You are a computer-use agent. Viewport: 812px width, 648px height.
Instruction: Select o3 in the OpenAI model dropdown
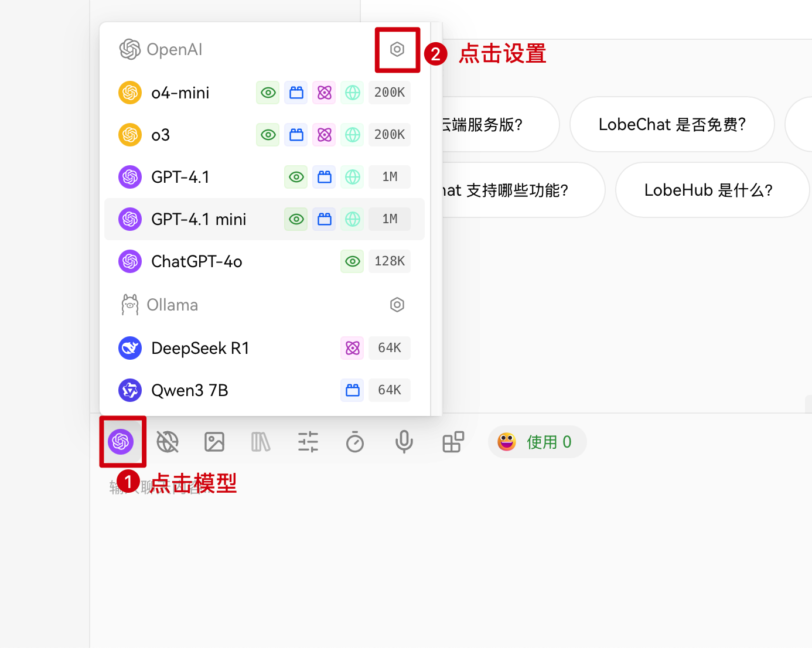160,134
